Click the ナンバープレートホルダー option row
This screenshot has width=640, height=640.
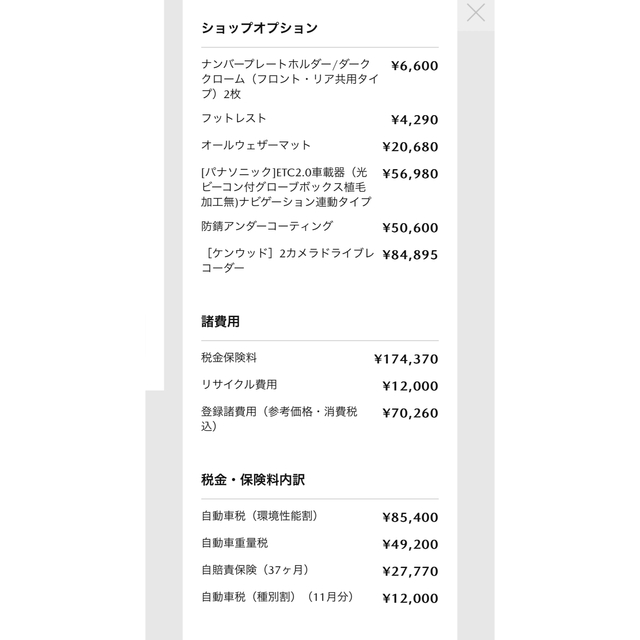pyautogui.click(x=320, y=79)
